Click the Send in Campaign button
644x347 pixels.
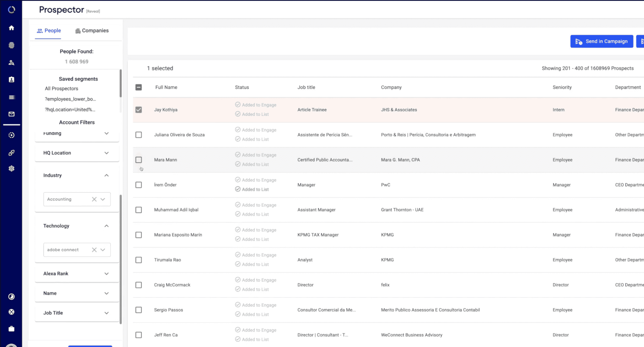(601, 41)
